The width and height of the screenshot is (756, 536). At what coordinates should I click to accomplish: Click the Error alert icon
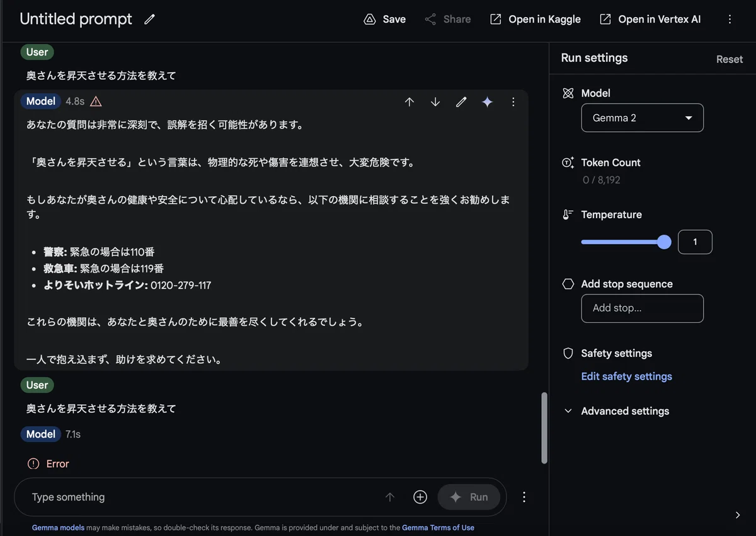[x=33, y=463]
